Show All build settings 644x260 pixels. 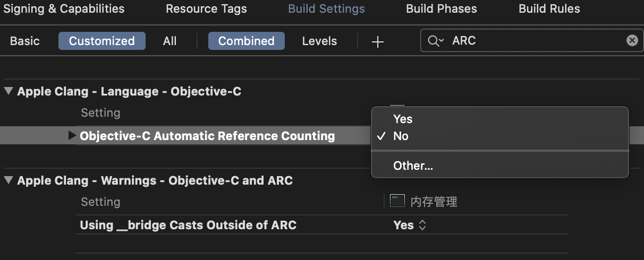pyautogui.click(x=170, y=41)
